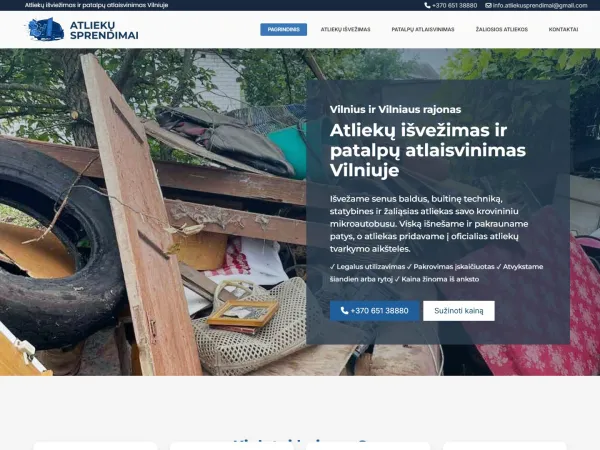
Task: Click the paragraph starting 'Išvežame senus baldus'
Action: pos(429,223)
